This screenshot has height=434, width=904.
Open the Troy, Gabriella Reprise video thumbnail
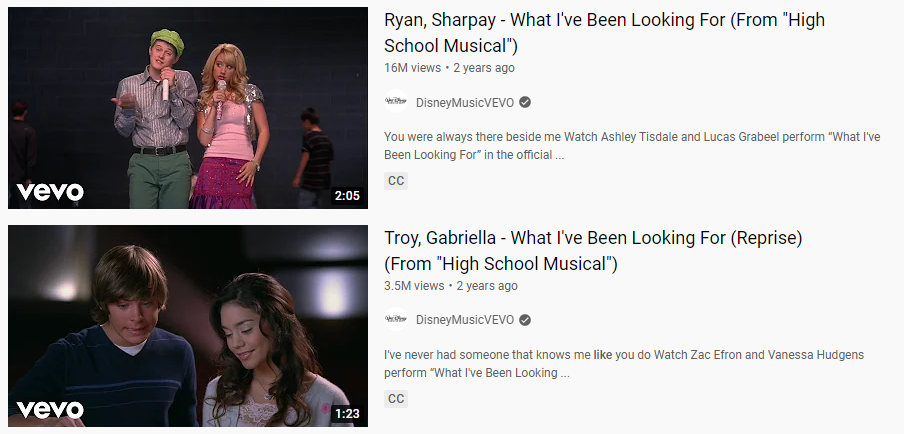[x=188, y=326]
